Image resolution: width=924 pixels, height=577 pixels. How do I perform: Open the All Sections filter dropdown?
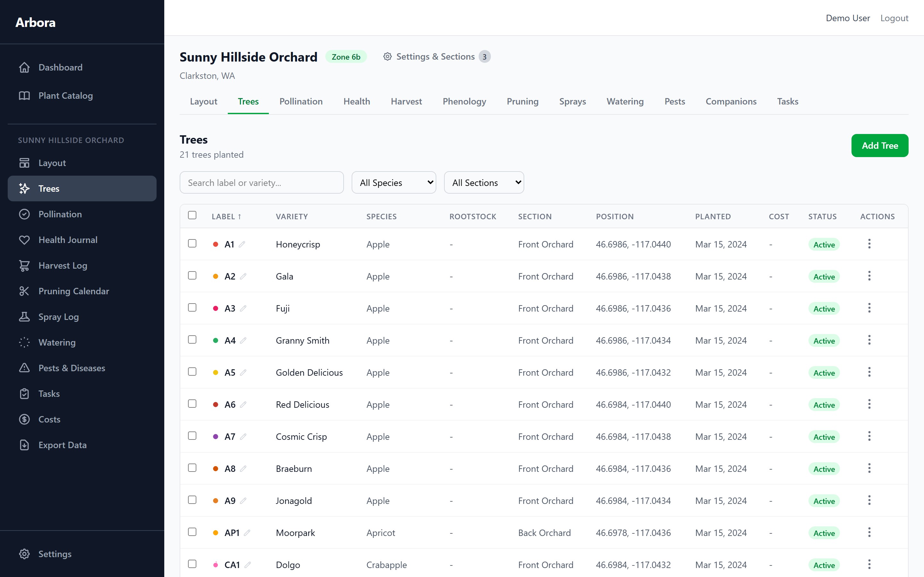pos(483,182)
